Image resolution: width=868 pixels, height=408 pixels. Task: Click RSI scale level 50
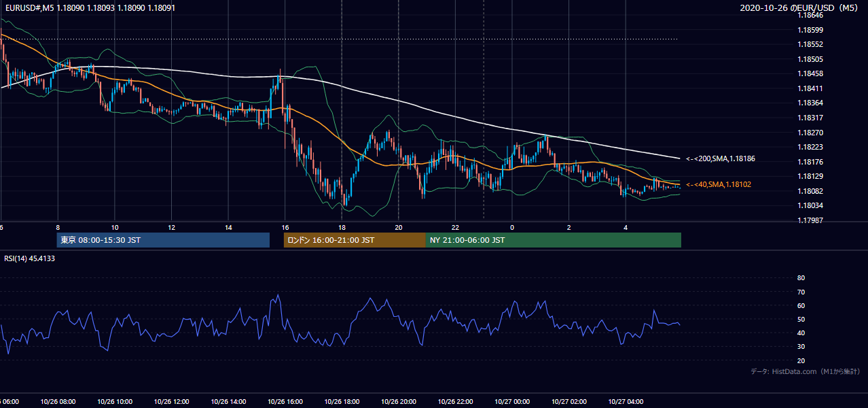click(x=801, y=319)
